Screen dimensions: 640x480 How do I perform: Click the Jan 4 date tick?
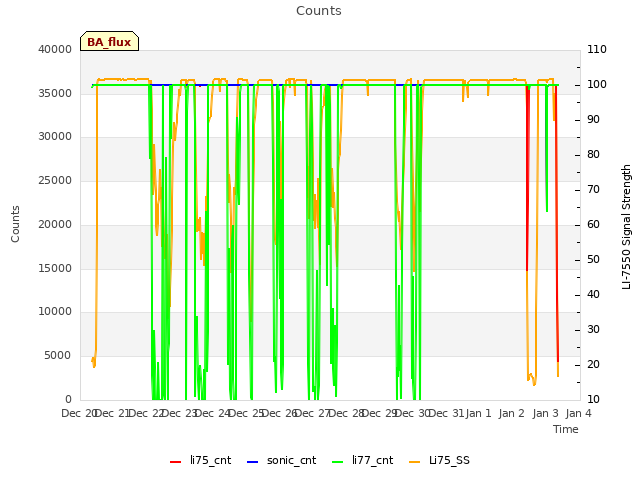(579, 413)
